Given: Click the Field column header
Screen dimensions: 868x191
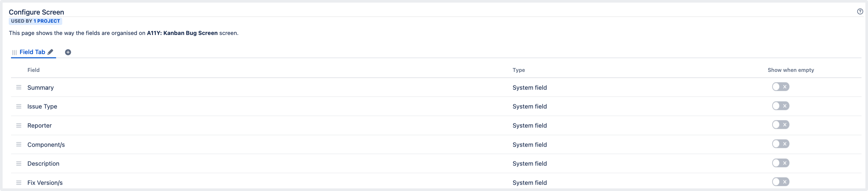Looking at the screenshot, I should 33,70.
